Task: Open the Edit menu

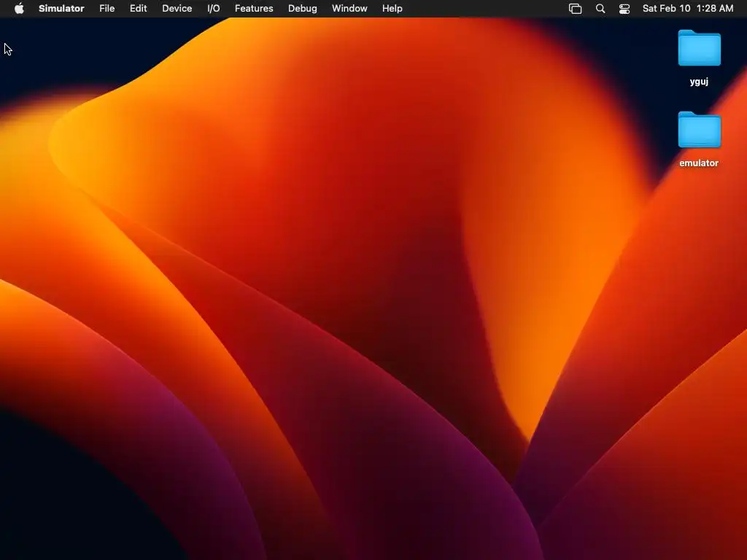Action: pos(138,9)
